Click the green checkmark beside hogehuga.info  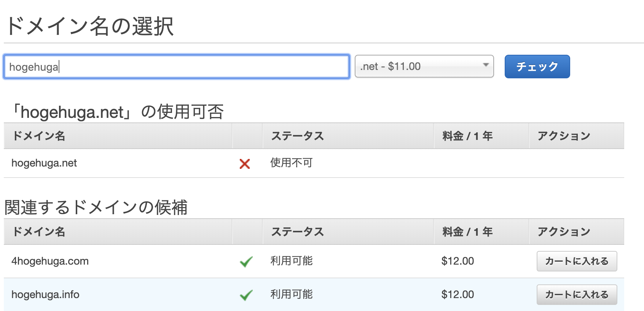click(246, 295)
